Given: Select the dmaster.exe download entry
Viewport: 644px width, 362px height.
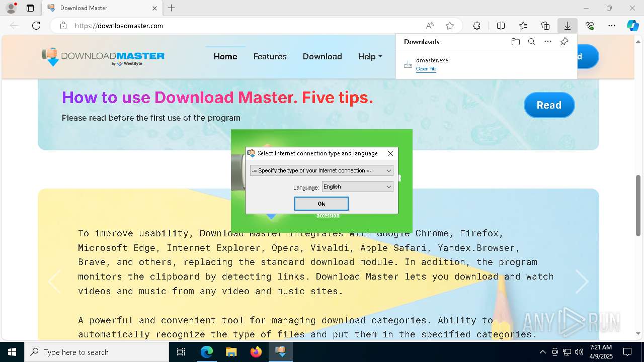Looking at the screenshot, I should click(486, 64).
